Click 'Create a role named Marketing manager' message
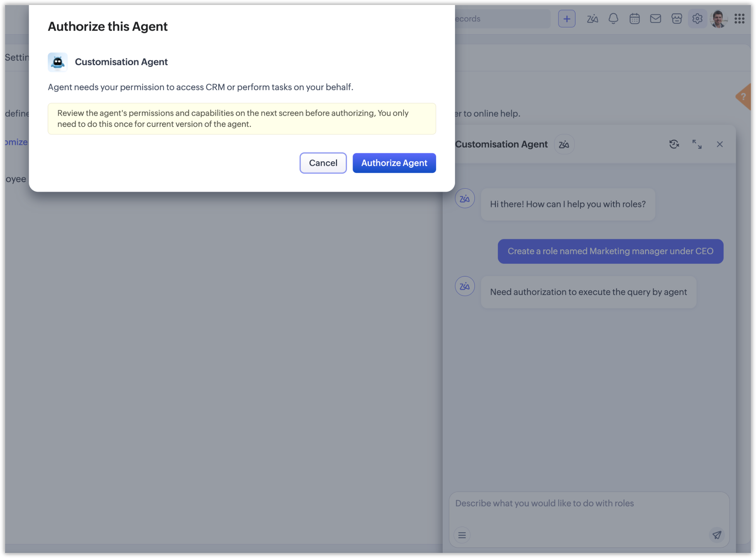The height and width of the screenshot is (558, 756). pos(610,251)
